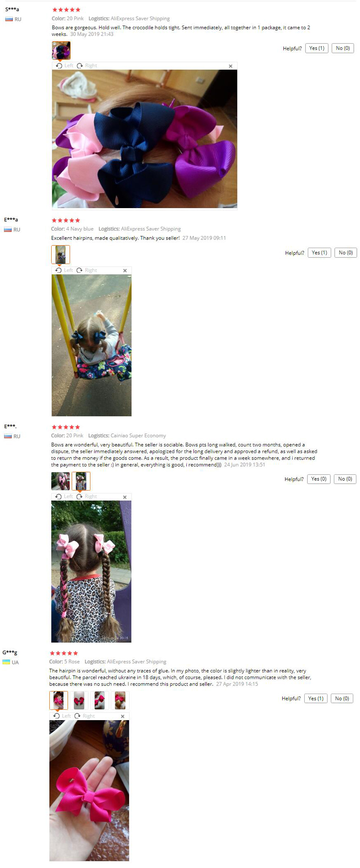The image size is (360, 868).
Task: Rotate E***a's navy blue photo right
Action: (86, 270)
